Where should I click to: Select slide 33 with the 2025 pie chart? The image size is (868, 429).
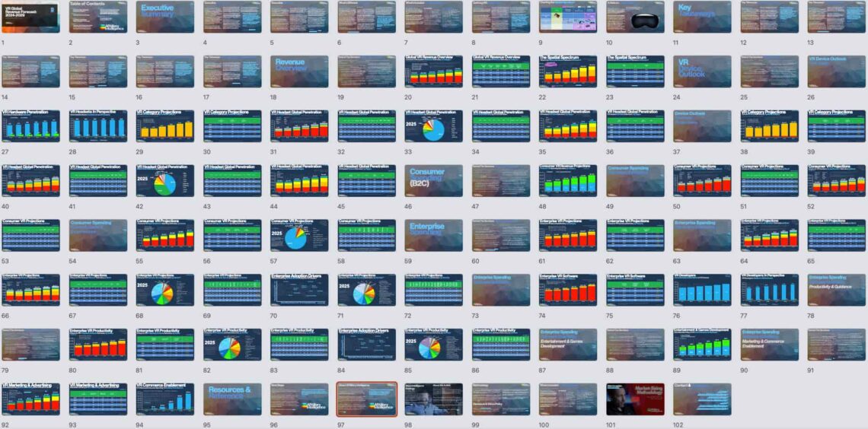point(433,126)
